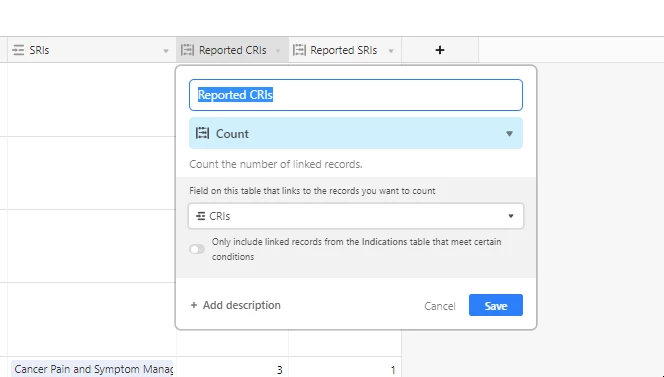Viewport: 664px width, 377px height.
Task: Click the Reported CRIs count field icon
Action: tap(187, 50)
